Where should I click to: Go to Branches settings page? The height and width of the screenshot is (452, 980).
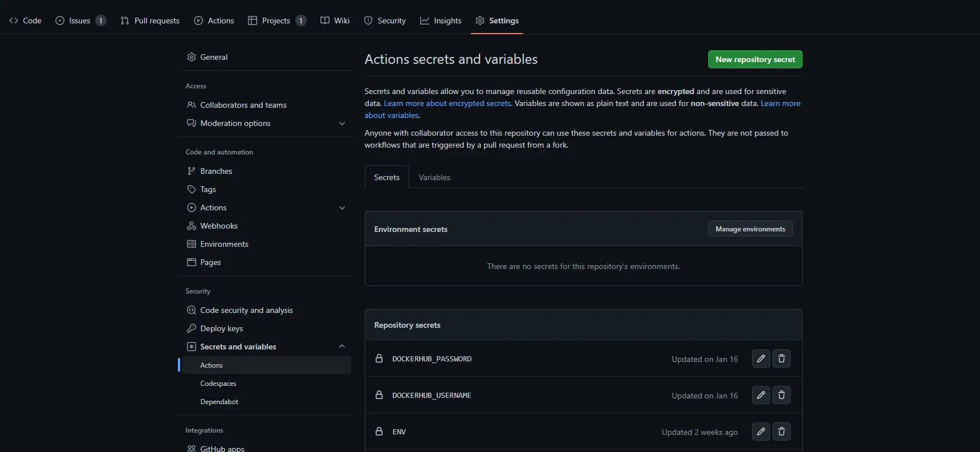point(216,171)
